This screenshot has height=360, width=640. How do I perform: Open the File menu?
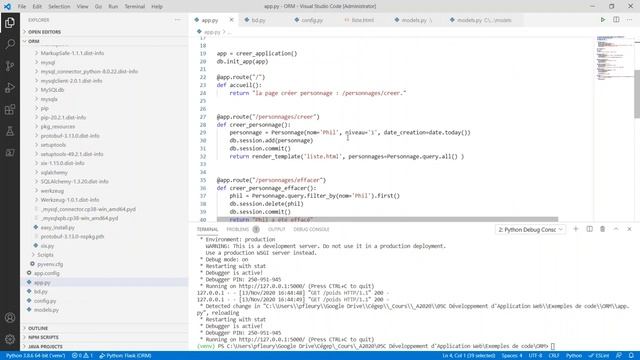[x=22, y=7]
